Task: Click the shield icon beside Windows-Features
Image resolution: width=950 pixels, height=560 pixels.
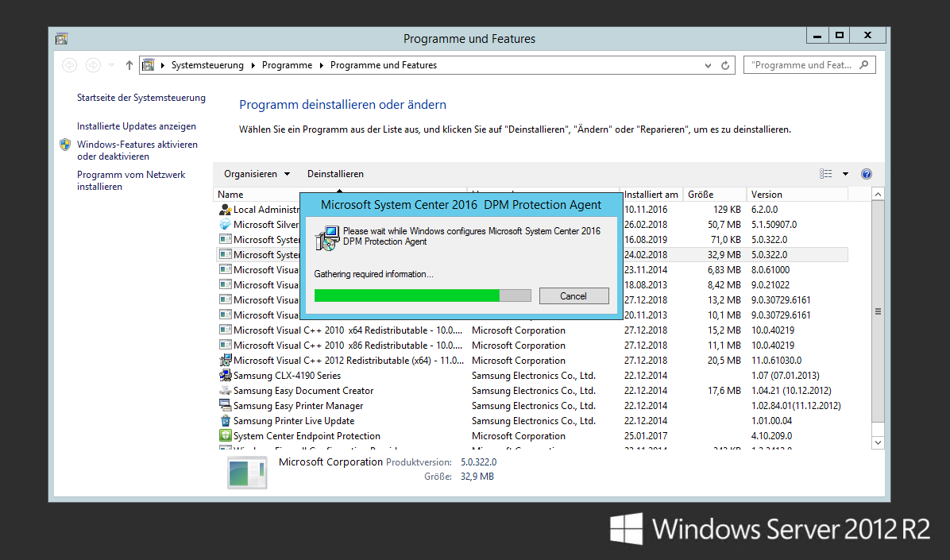Action: pyautogui.click(x=65, y=145)
